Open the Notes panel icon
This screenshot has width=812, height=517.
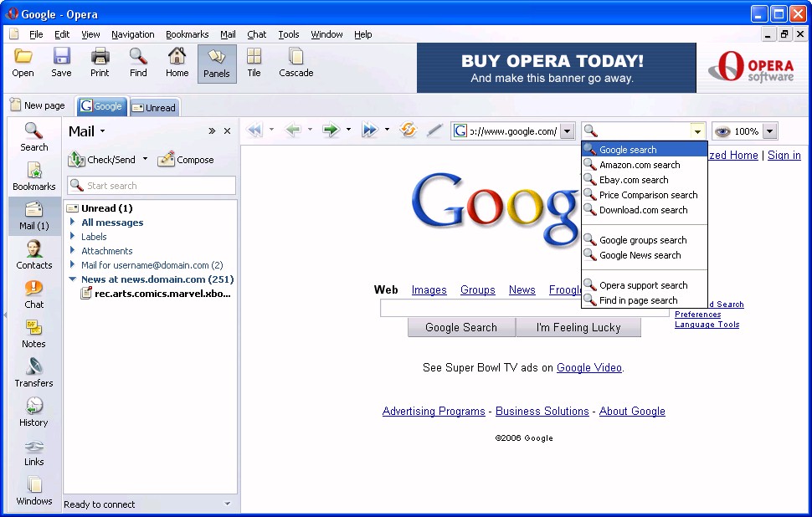pos(33,334)
